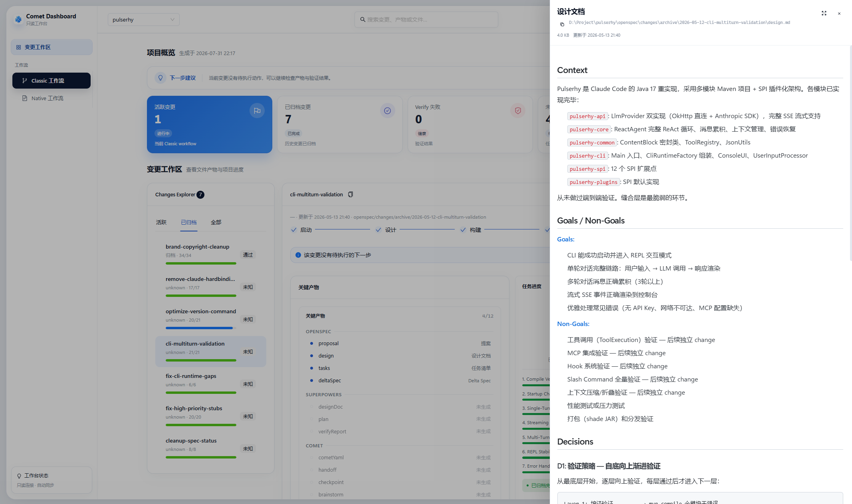Focus the 搜索变更 search field

click(x=426, y=20)
